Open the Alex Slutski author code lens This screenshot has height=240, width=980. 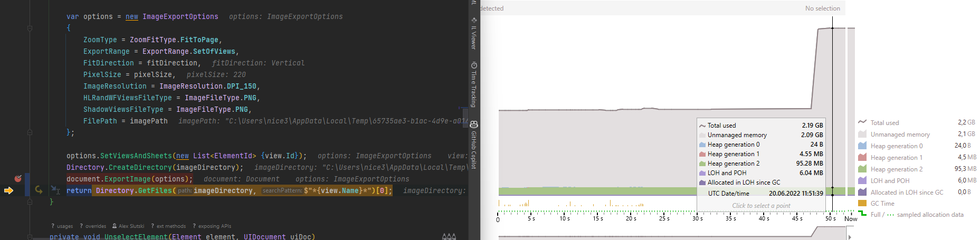pos(128,226)
